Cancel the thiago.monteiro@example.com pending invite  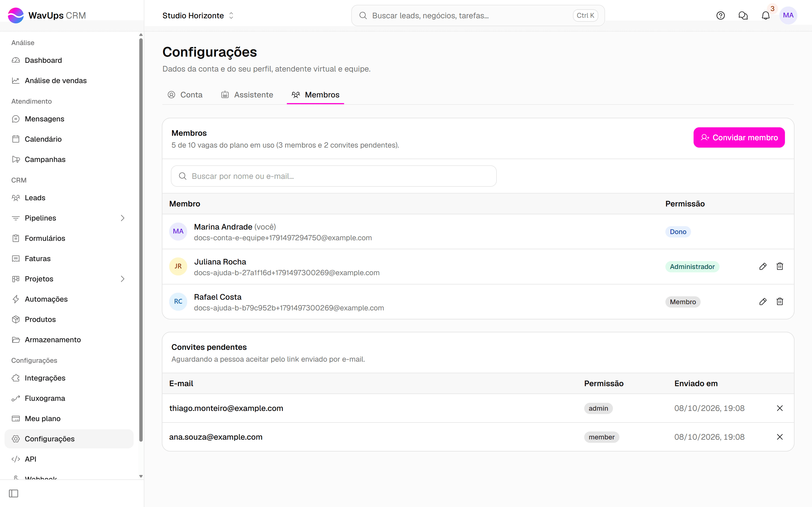click(780, 408)
